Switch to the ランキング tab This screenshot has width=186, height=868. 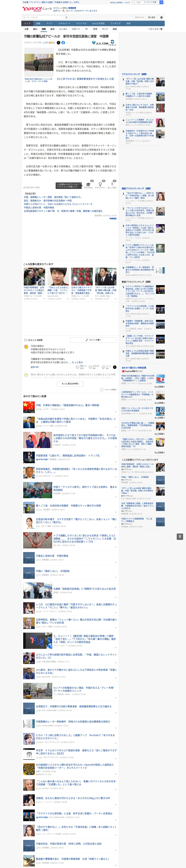[115, 24]
